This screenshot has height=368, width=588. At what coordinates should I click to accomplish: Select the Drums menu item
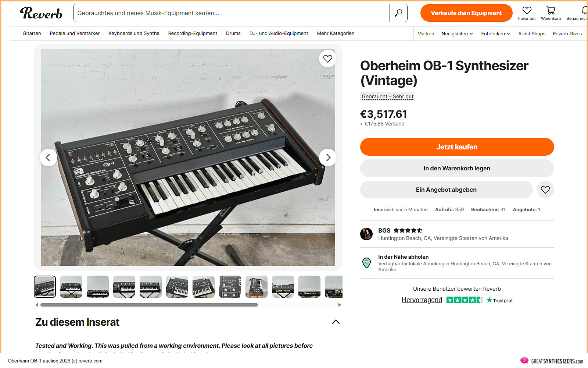point(233,33)
